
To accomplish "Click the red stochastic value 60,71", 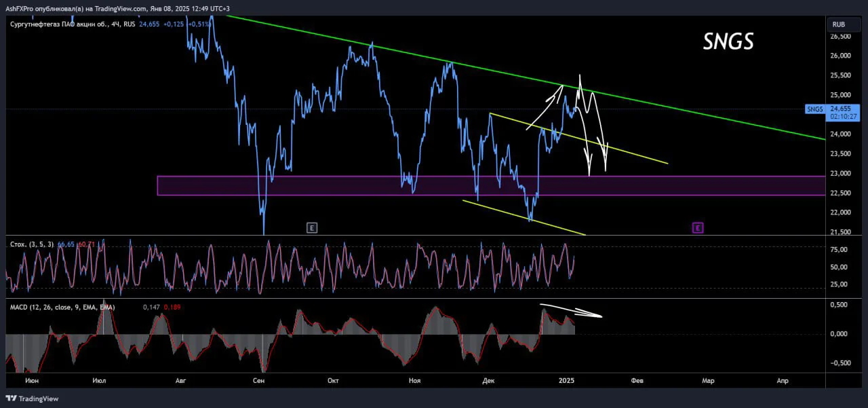I will [86, 243].
